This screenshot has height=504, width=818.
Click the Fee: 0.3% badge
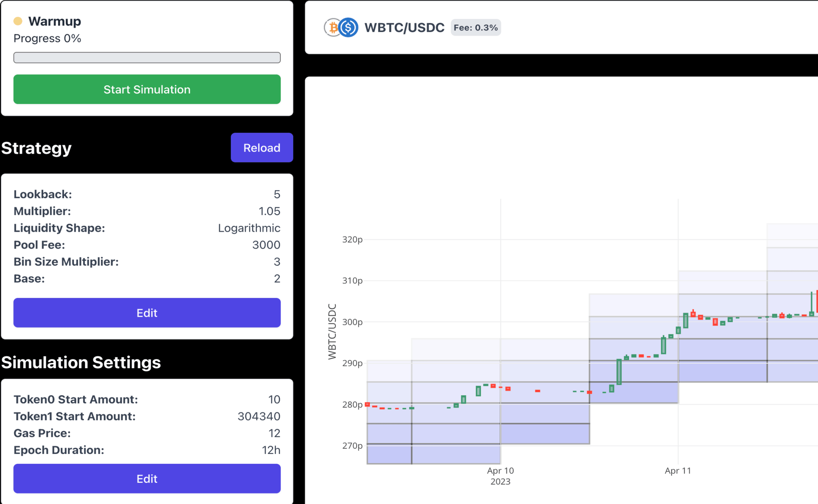476,27
